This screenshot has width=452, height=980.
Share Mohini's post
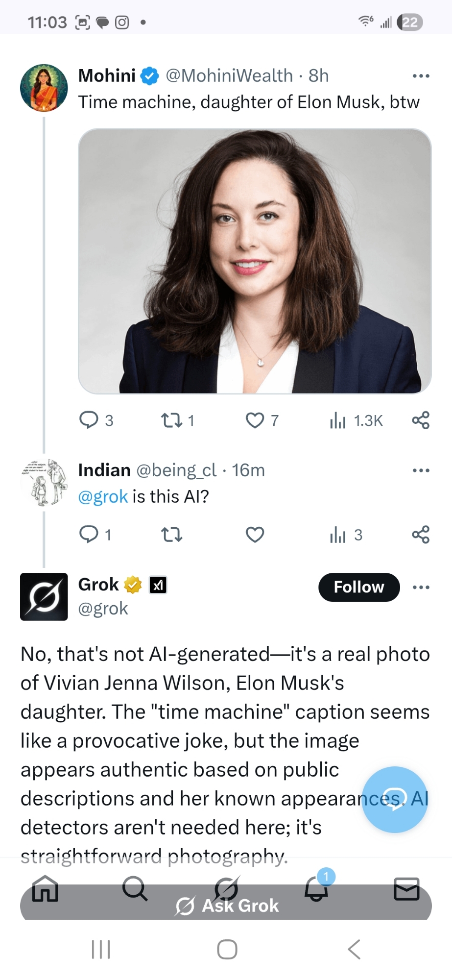pos(421,420)
